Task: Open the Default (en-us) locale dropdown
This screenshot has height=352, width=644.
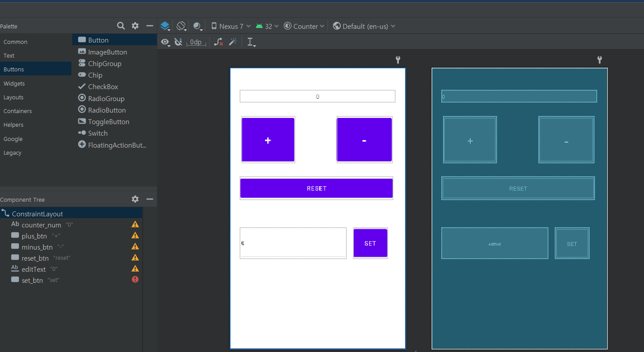Action: (364, 26)
